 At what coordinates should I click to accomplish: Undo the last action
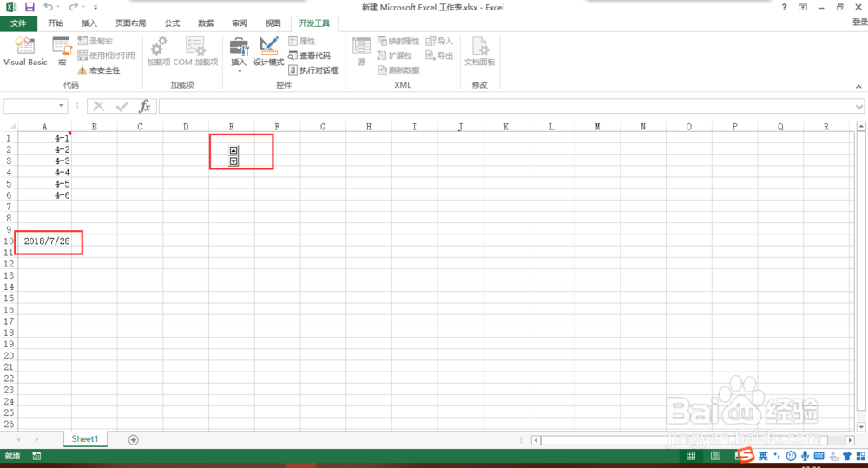tap(48, 7)
